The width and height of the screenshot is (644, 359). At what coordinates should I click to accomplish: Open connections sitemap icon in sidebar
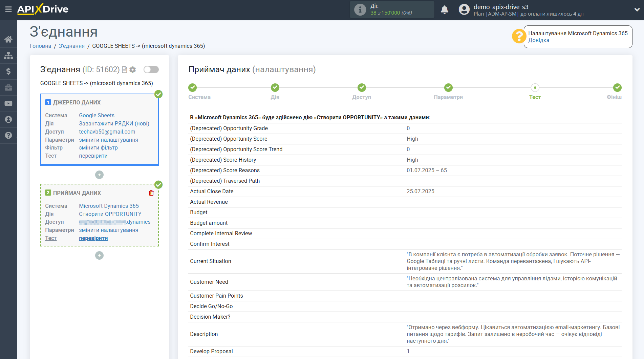(x=8, y=55)
